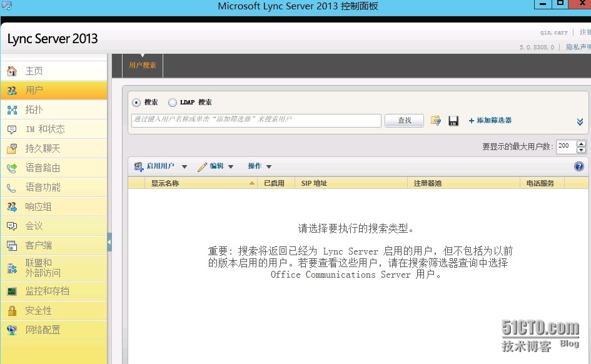Click the 注册器池 column header
The height and width of the screenshot is (364, 591).
[463, 183]
